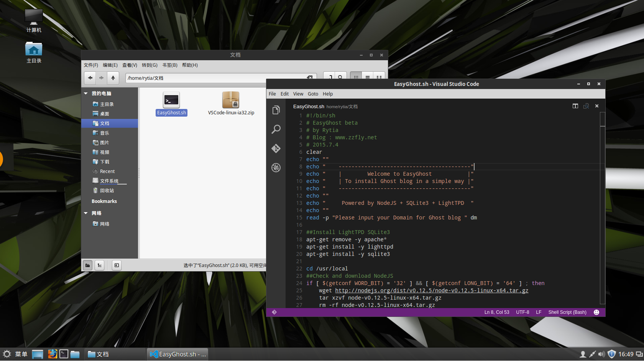Close the EasyGhost.sh editor tab
This screenshot has width=644, height=361.
pyautogui.click(x=597, y=106)
